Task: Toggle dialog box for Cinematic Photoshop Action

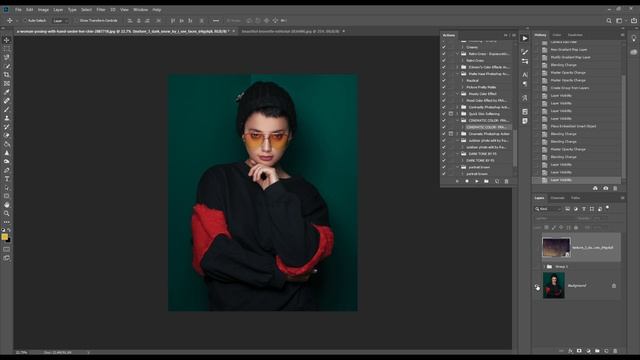Action: coord(451,134)
